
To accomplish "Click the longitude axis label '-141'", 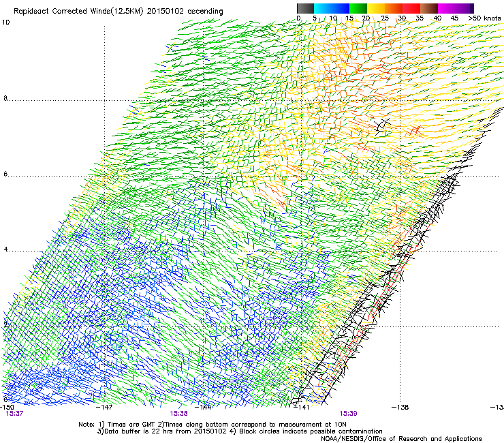I will [x=301, y=407].
